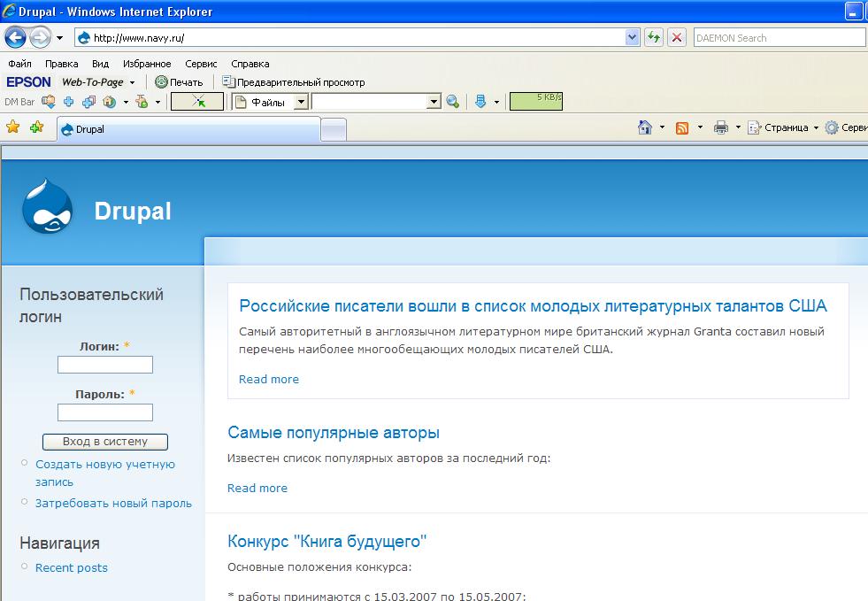Click the red X Stop loading icon
This screenshot has width=868, height=601.
coord(677,38)
